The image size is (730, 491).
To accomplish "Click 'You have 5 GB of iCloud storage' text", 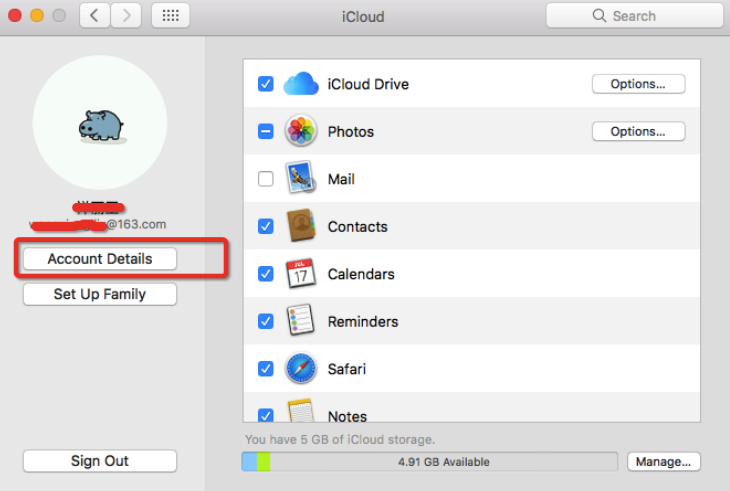I will tap(340, 439).
